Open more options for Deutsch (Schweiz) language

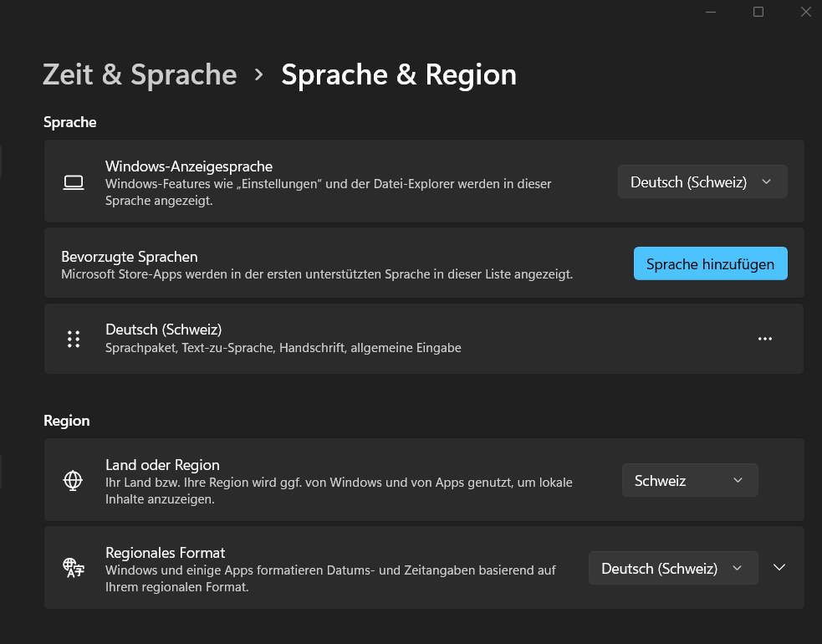coord(764,339)
